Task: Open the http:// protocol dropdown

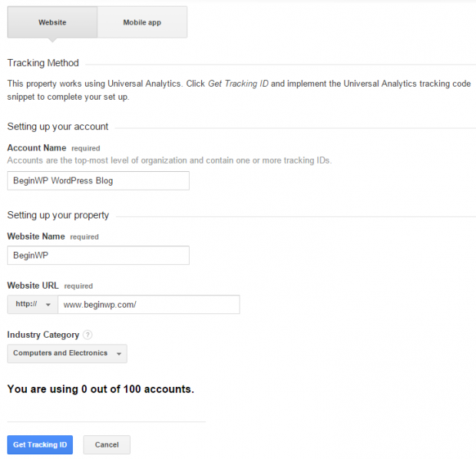Action: click(x=31, y=305)
